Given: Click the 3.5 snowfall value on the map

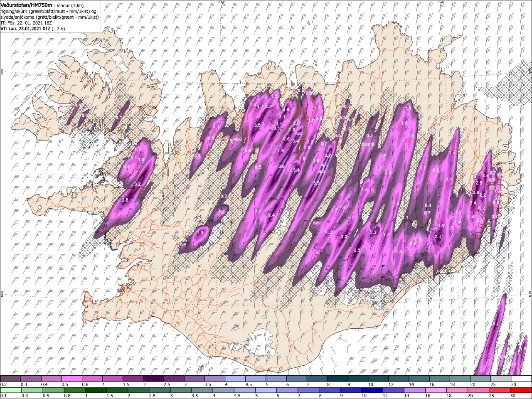Looking at the screenshot, I should pos(257,125).
